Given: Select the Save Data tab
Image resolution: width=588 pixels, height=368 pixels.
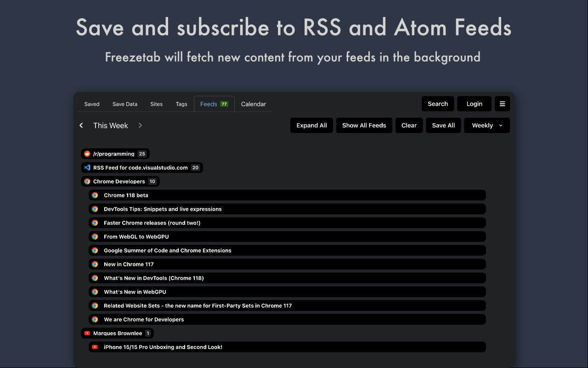Looking at the screenshot, I should click(125, 104).
